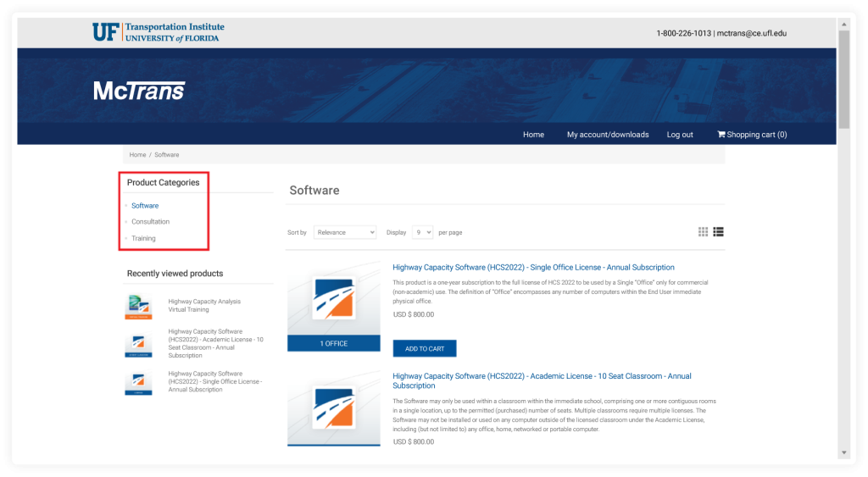Select Consultation product category
Screen dimensions: 868x477
pyautogui.click(x=150, y=222)
